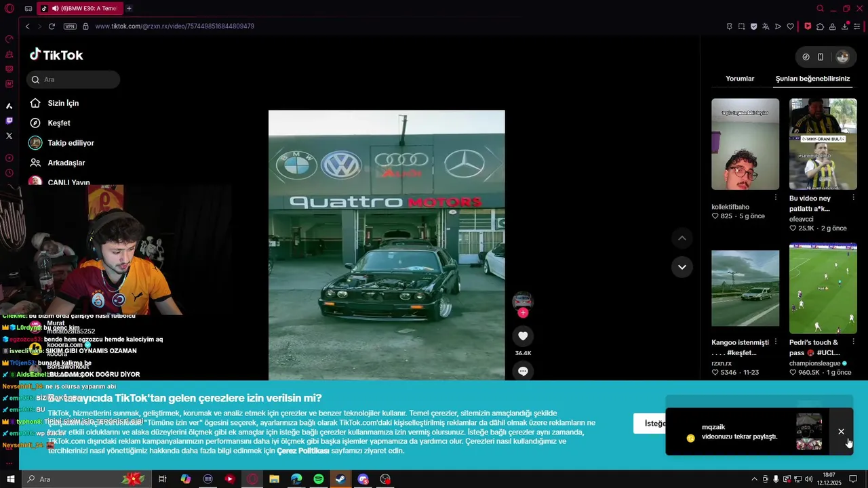This screenshot has width=868, height=488.
Task: Dismiss mqzaik repost notification
Action: (841, 432)
